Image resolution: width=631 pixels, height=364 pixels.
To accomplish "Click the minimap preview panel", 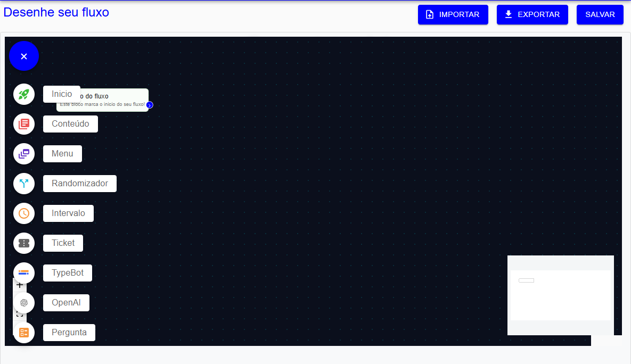I will click(x=560, y=295).
